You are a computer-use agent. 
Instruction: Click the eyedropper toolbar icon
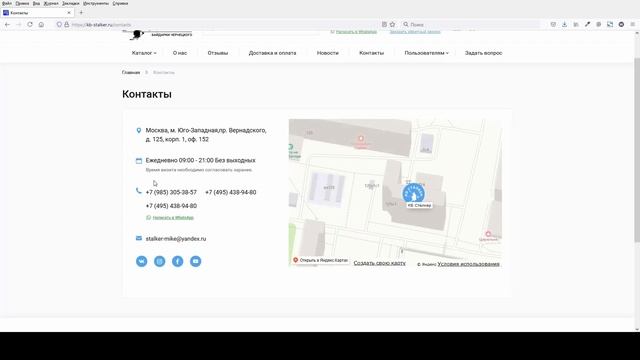tap(587, 24)
